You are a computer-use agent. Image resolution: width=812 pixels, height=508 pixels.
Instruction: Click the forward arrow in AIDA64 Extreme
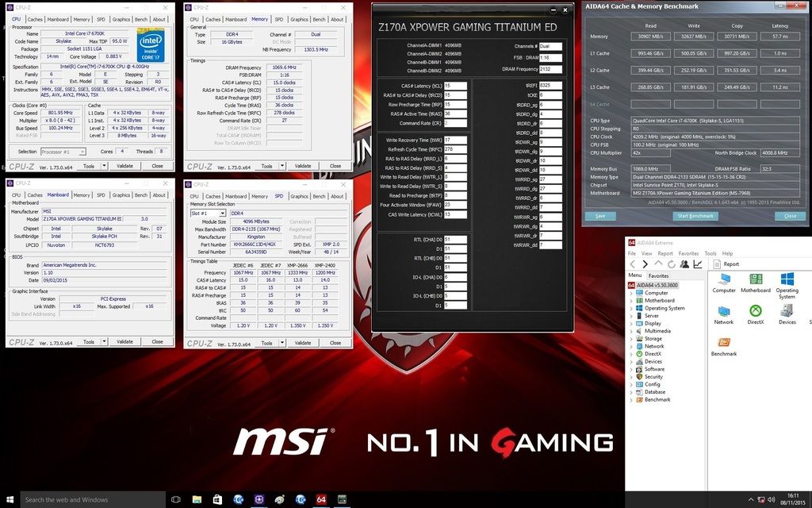coord(645,264)
